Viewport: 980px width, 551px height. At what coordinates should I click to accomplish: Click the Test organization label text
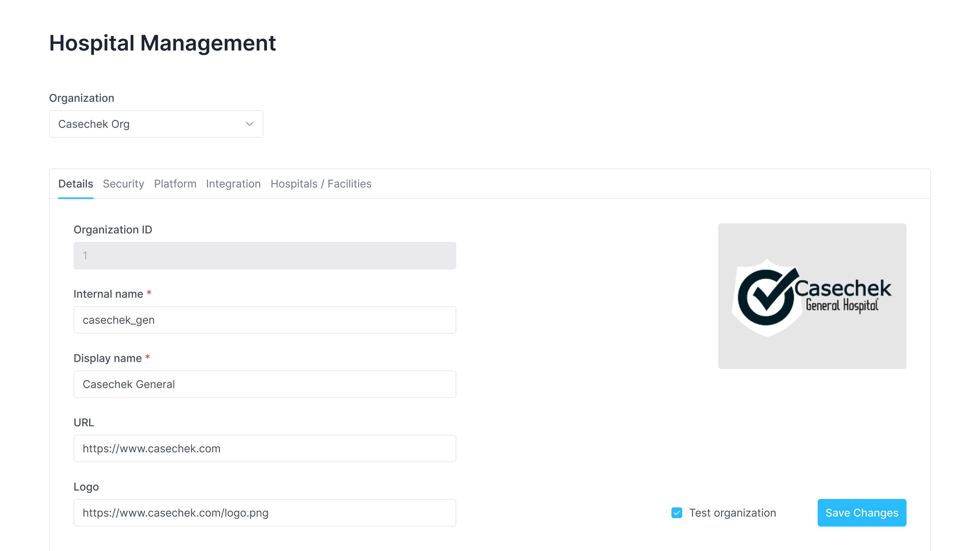pos(732,513)
